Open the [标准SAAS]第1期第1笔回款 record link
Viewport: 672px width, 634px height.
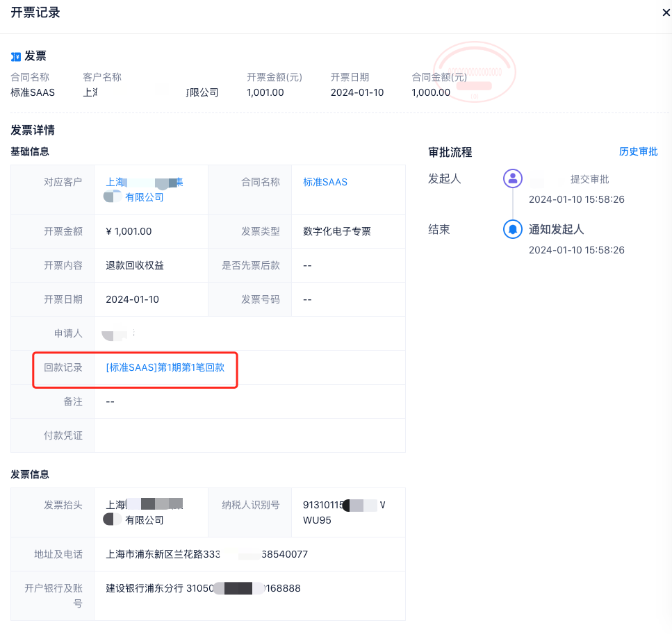tap(165, 367)
